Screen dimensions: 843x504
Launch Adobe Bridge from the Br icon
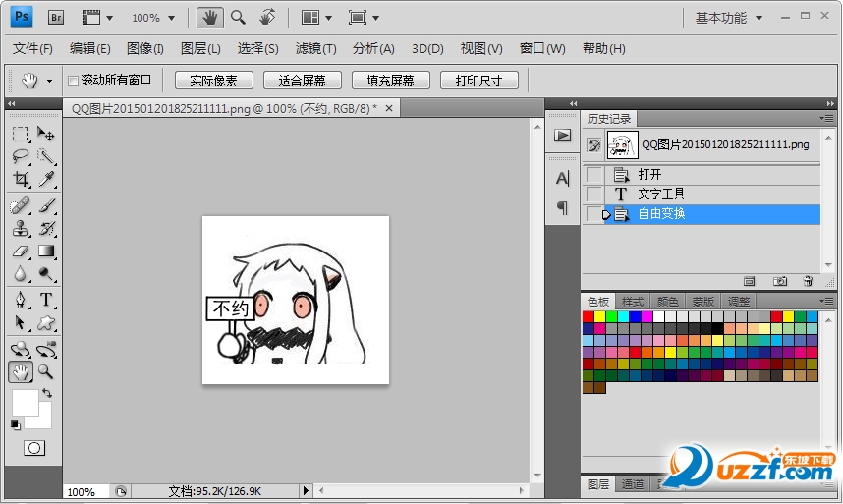56,17
